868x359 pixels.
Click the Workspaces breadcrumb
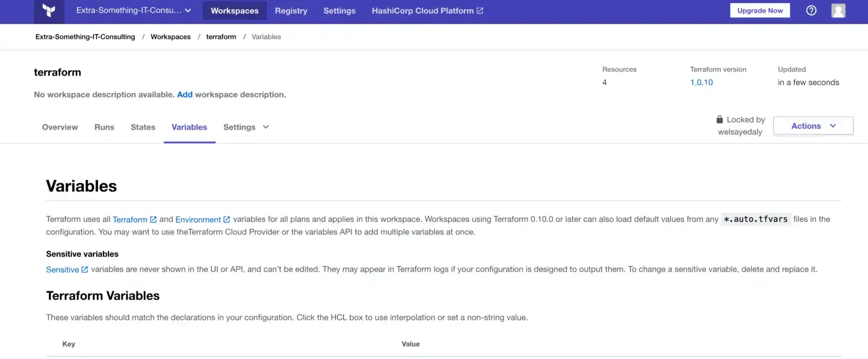click(170, 37)
